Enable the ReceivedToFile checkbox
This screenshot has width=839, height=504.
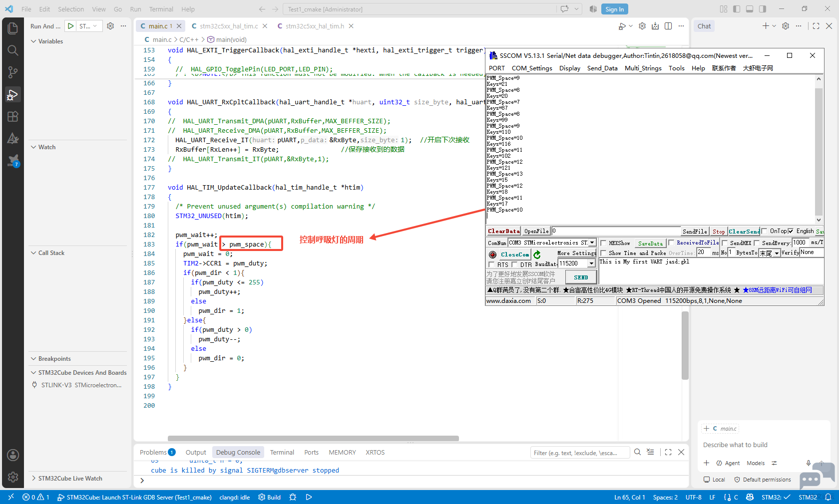671,243
